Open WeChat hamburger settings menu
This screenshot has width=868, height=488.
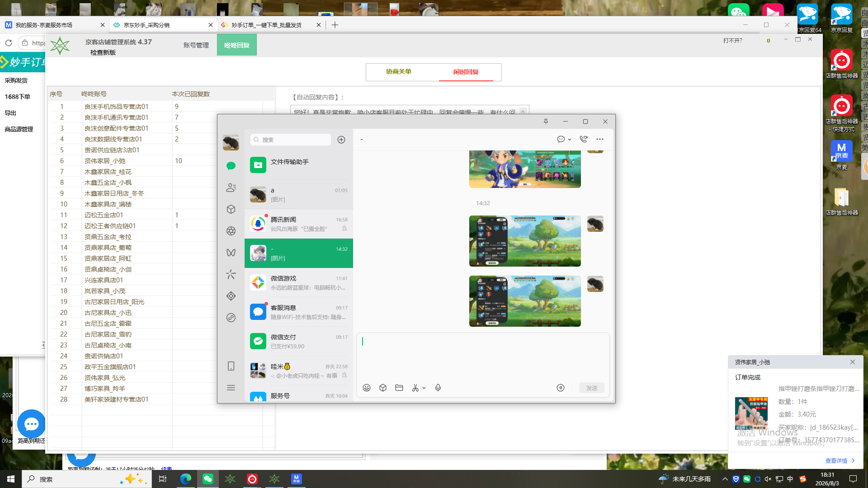(231, 388)
